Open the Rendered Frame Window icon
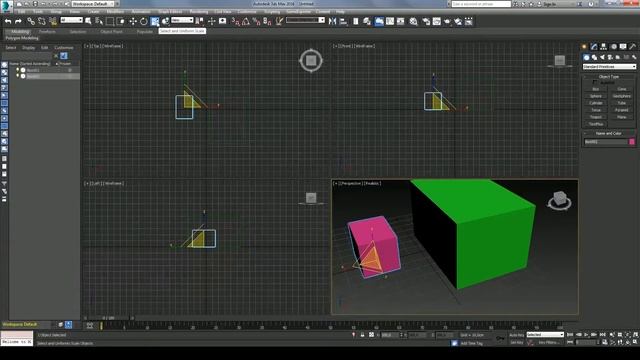Screen dimensions: 640x360 click(436, 21)
